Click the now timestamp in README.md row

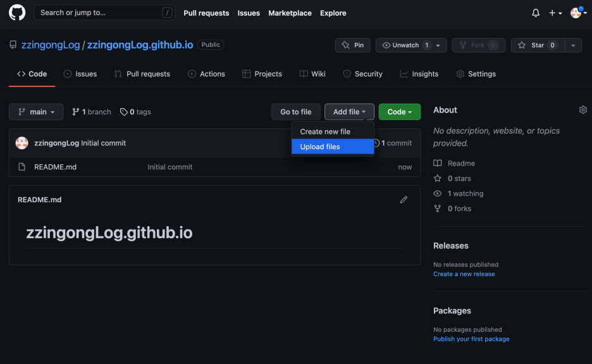click(405, 167)
